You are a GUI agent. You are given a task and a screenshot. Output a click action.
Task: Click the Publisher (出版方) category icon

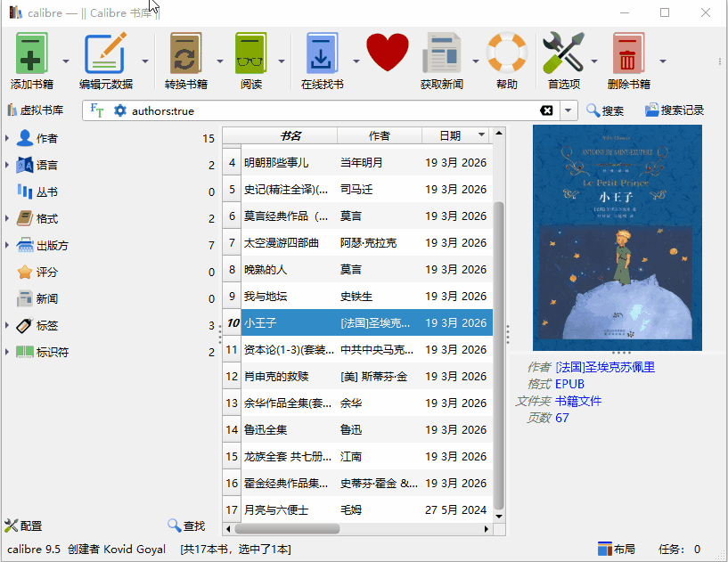[x=25, y=245]
